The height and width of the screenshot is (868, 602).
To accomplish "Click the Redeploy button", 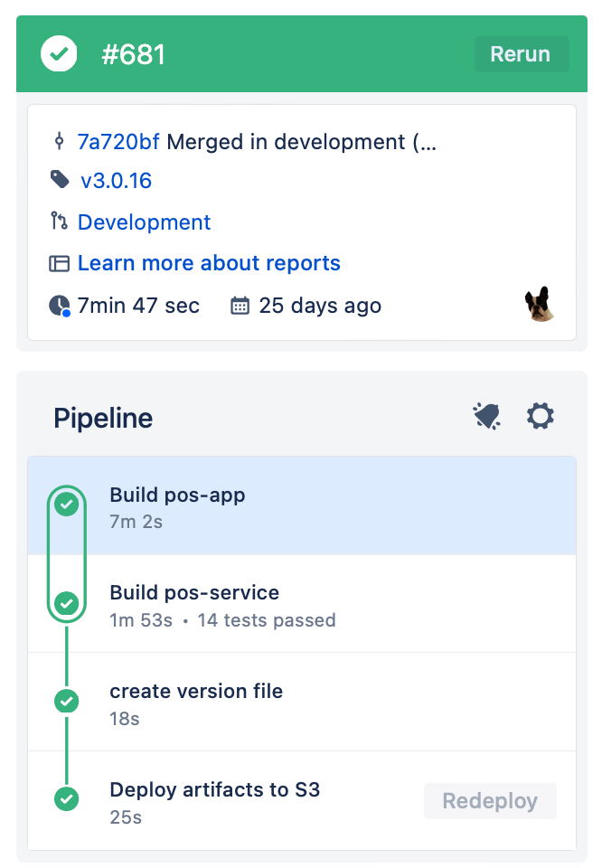I will 490,800.
